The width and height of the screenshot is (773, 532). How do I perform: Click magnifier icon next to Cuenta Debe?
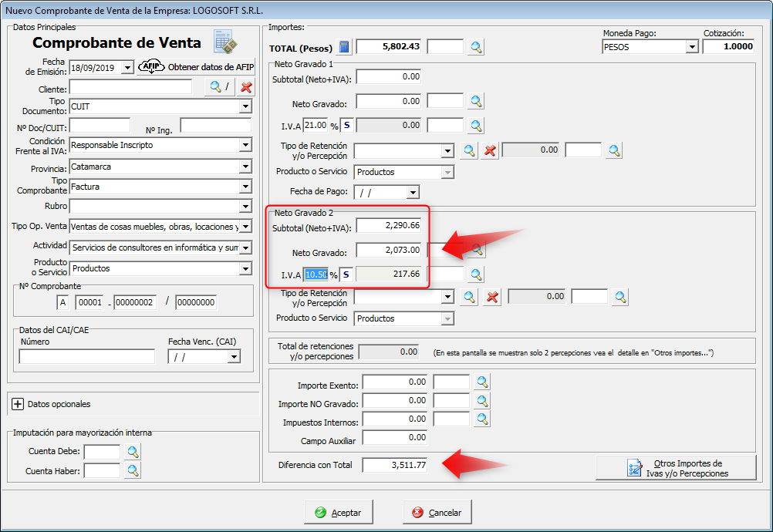pyautogui.click(x=133, y=452)
